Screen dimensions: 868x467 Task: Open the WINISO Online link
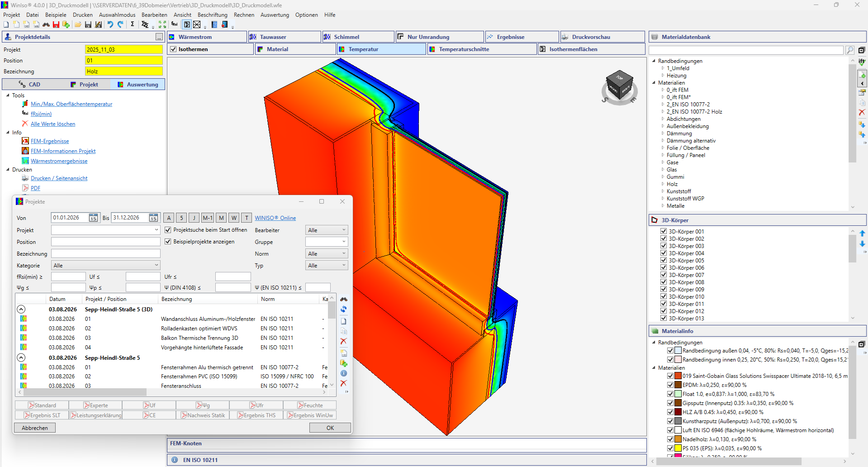click(275, 218)
